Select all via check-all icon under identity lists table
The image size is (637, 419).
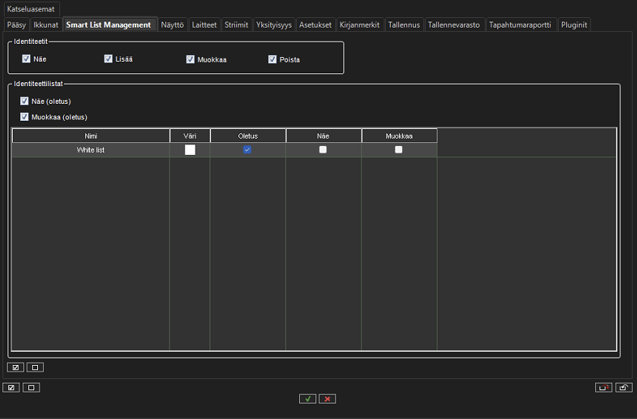(15, 367)
